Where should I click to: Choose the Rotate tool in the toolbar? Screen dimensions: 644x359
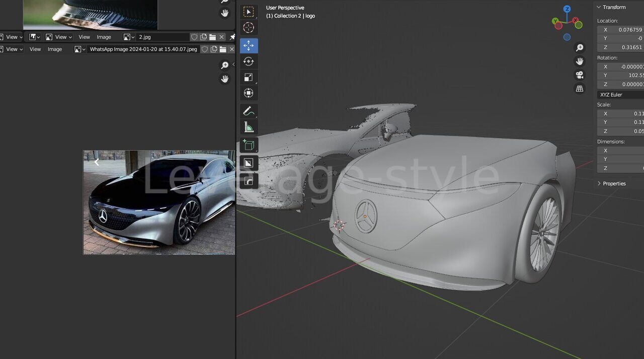pyautogui.click(x=249, y=61)
